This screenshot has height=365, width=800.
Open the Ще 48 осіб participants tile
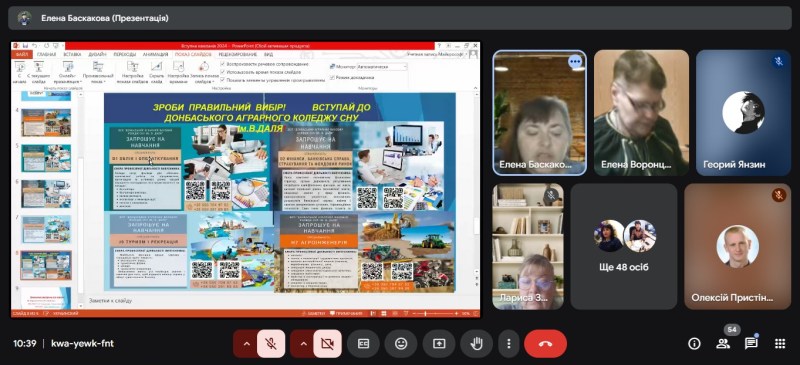[x=624, y=246]
